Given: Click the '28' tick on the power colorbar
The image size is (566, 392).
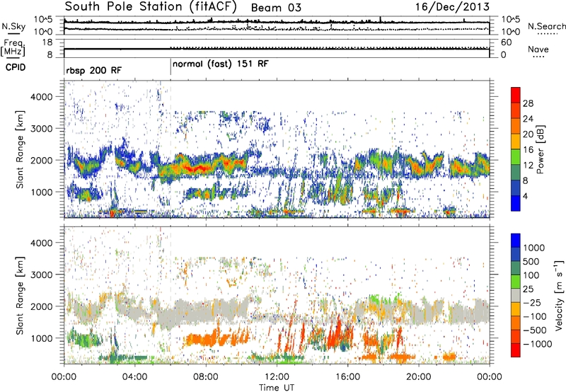Looking at the screenshot, I should tap(528, 103).
